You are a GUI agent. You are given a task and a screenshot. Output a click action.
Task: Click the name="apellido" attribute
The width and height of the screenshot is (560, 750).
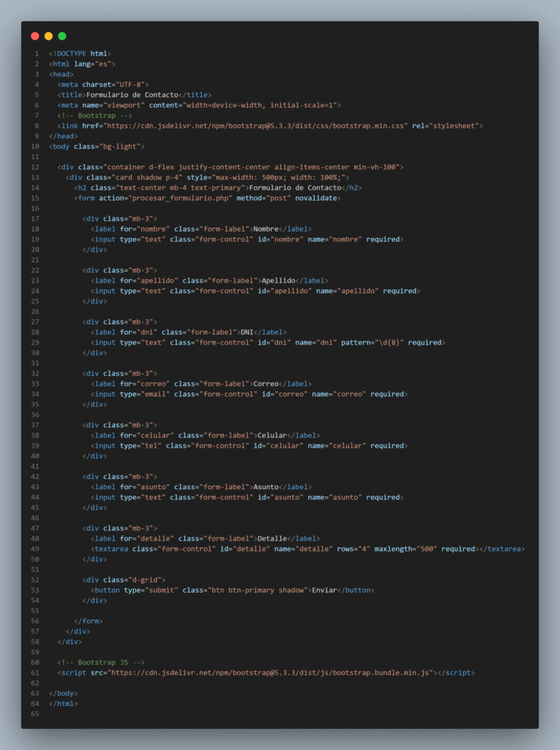pyautogui.click(x=347, y=291)
